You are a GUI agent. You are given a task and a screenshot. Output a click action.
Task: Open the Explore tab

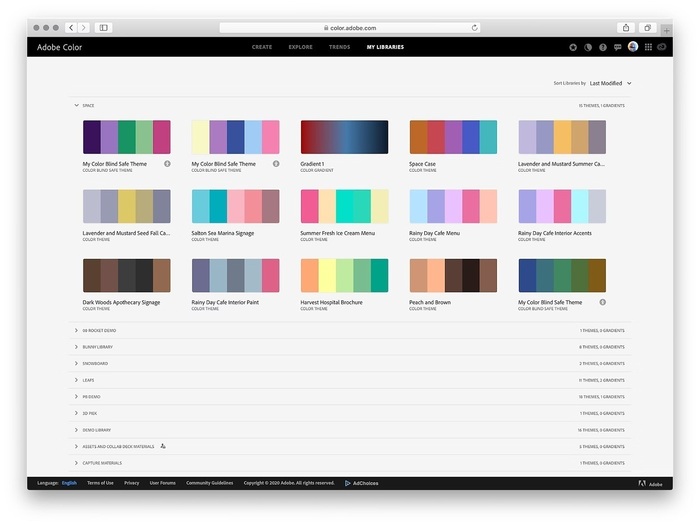[x=300, y=47]
